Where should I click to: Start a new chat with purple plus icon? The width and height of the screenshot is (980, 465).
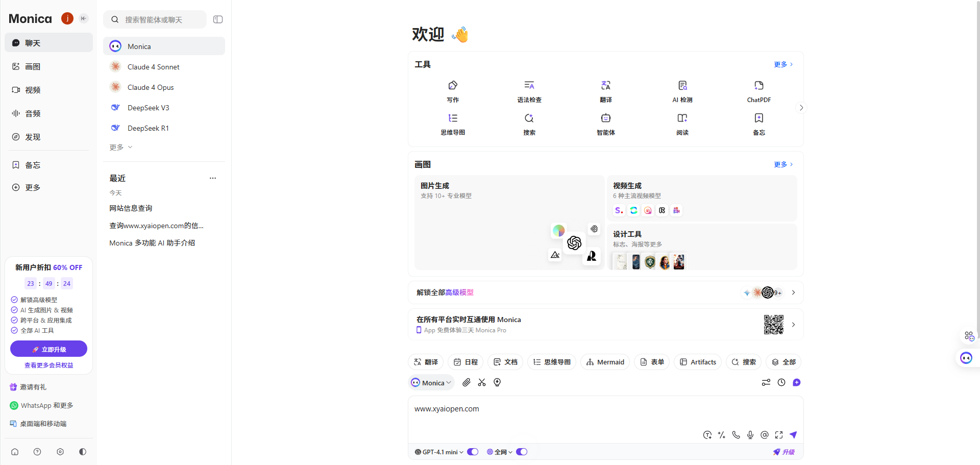point(797,382)
